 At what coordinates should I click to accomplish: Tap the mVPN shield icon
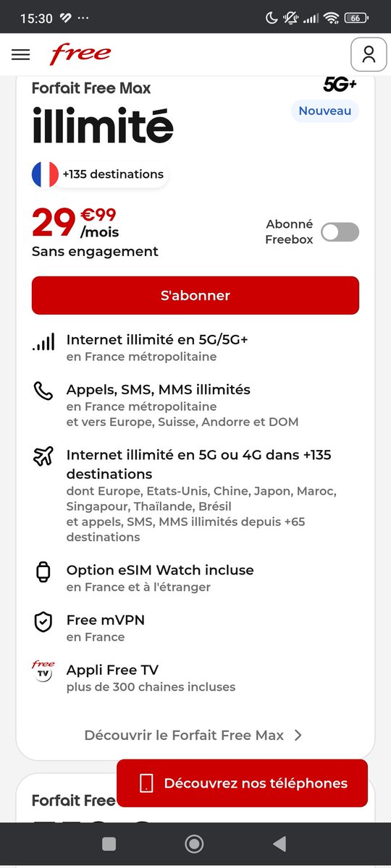click(x=43, y=622)
